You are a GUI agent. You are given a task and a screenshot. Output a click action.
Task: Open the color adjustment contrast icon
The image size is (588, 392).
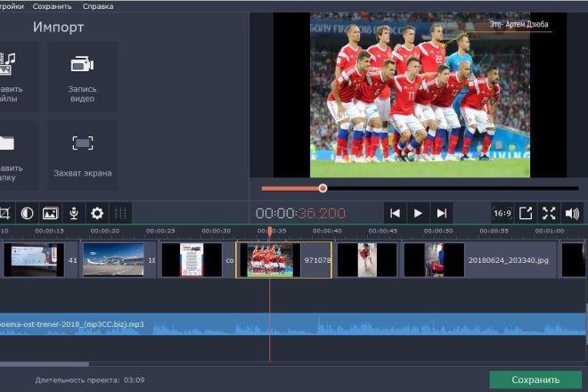27,214
